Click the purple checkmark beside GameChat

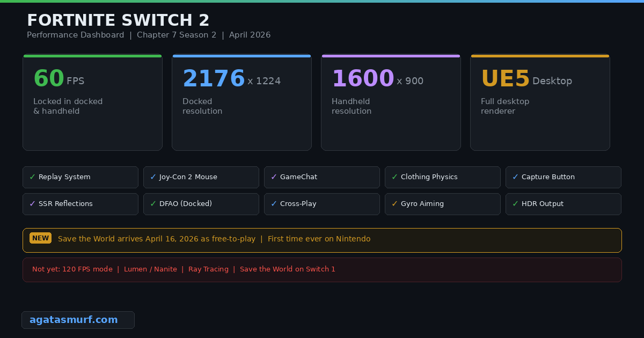click(274, 177)
